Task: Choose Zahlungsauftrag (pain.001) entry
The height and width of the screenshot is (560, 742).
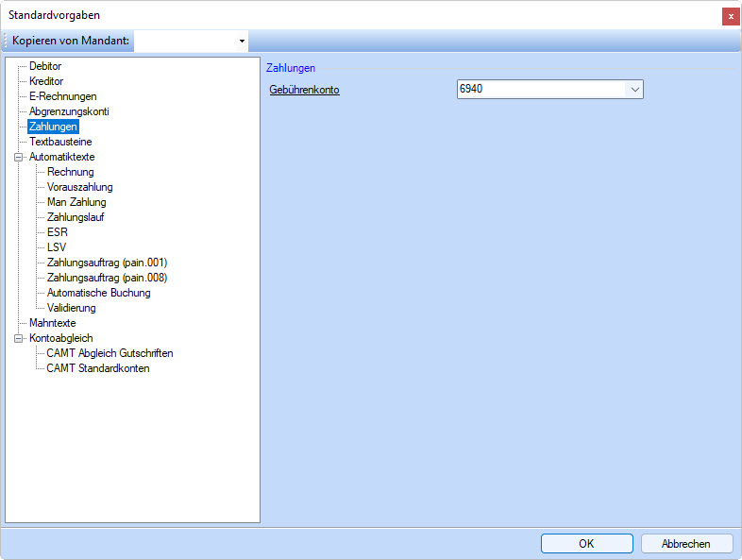Action: pos(107,263)
